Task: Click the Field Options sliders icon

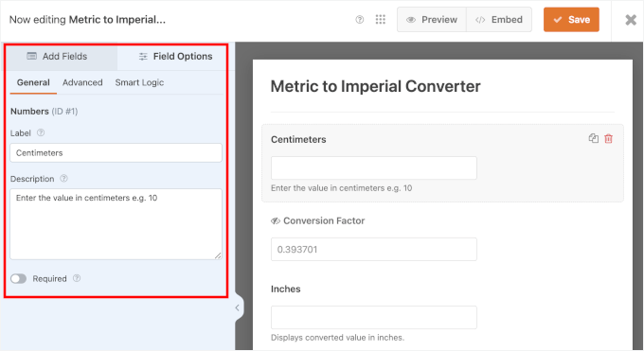Action: [143, 57]
